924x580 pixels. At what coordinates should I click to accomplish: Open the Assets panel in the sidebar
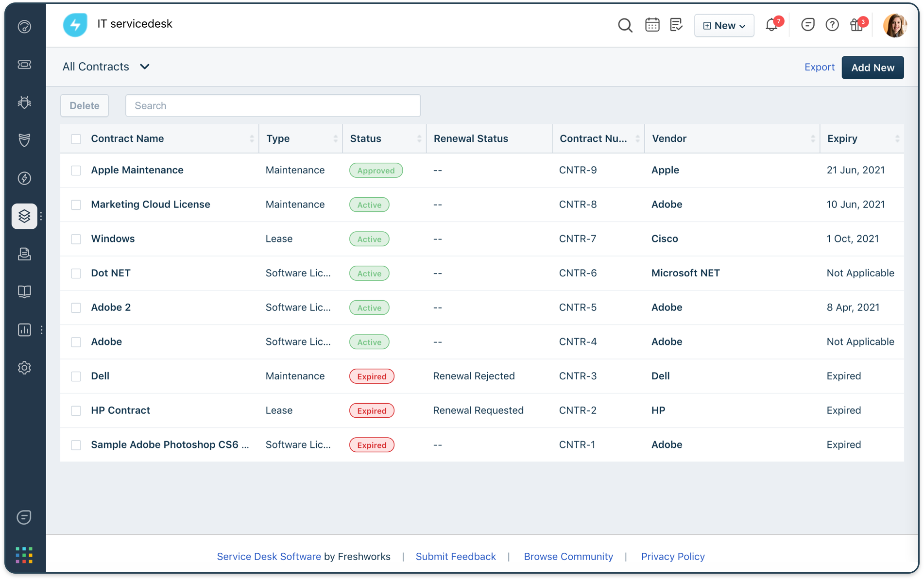tap(24, 216)
